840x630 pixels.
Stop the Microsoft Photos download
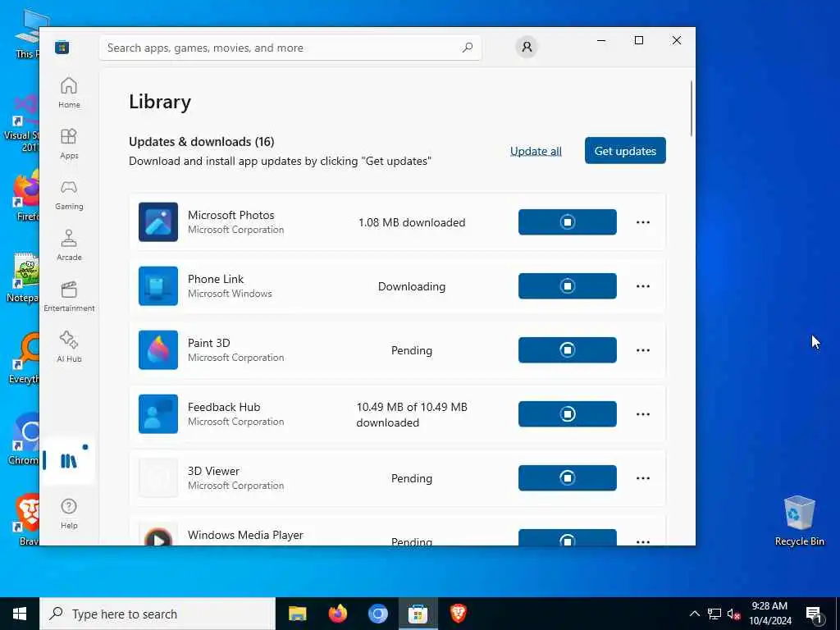click(x=568, y=221)
